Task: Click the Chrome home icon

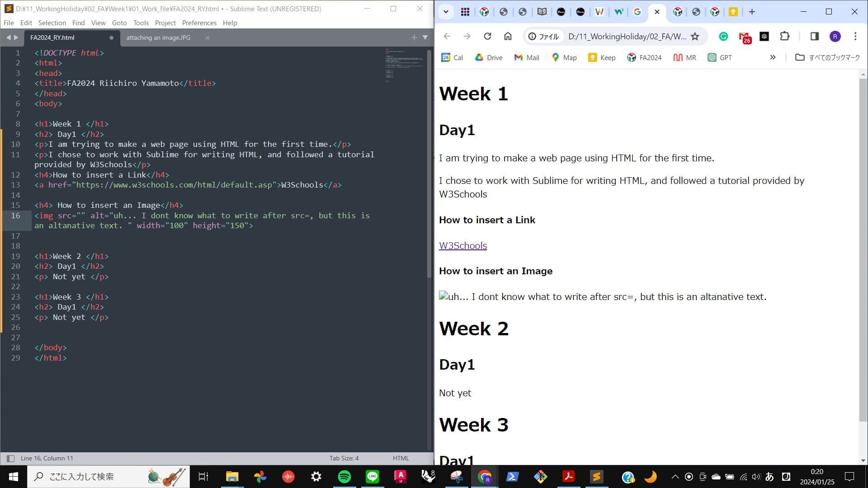Action: point(508,36)
